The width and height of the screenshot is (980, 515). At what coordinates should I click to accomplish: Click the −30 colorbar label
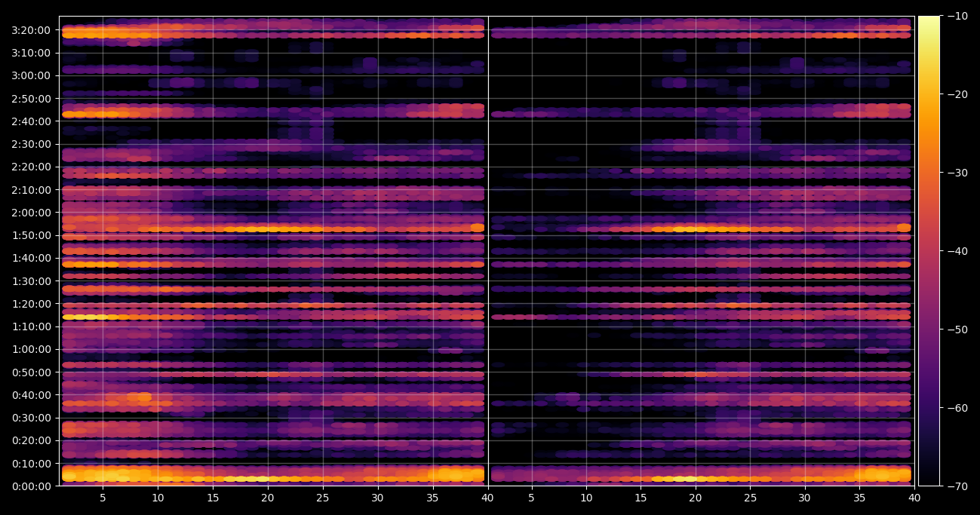959,173
